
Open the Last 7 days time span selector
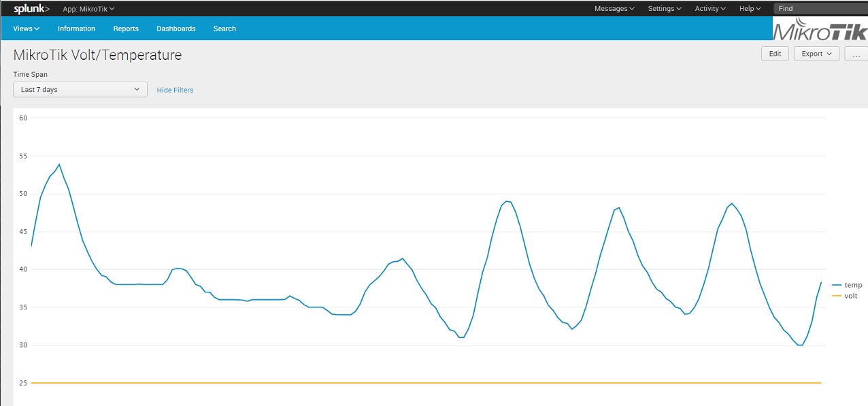pos(80,90)
